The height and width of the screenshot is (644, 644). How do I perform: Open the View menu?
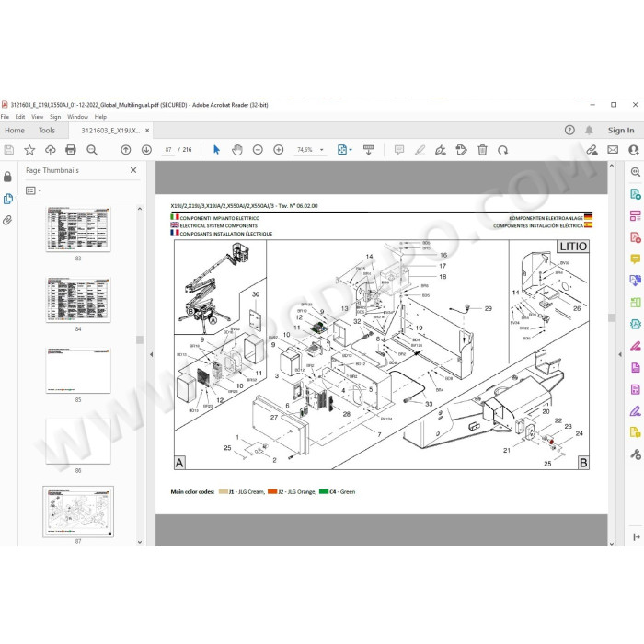click(38, 117)
